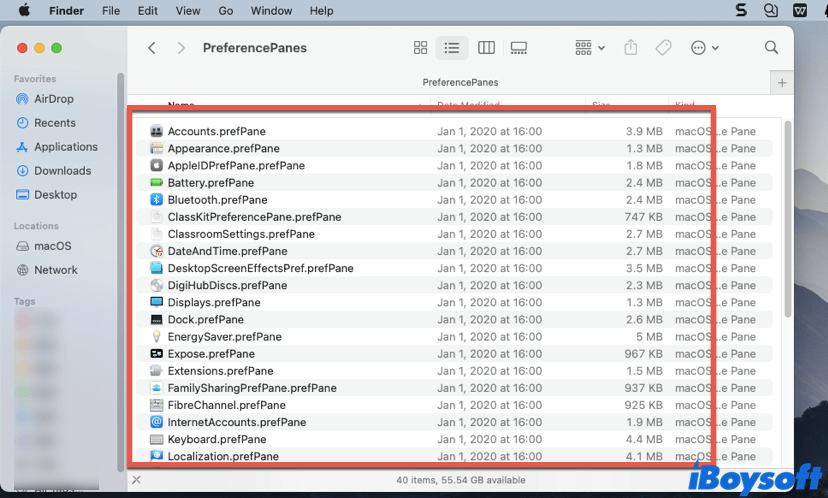The width and height of the screenshot is (828, 498).
Task: Open the More actions ellipsis menu
Action: coord(704,48)
